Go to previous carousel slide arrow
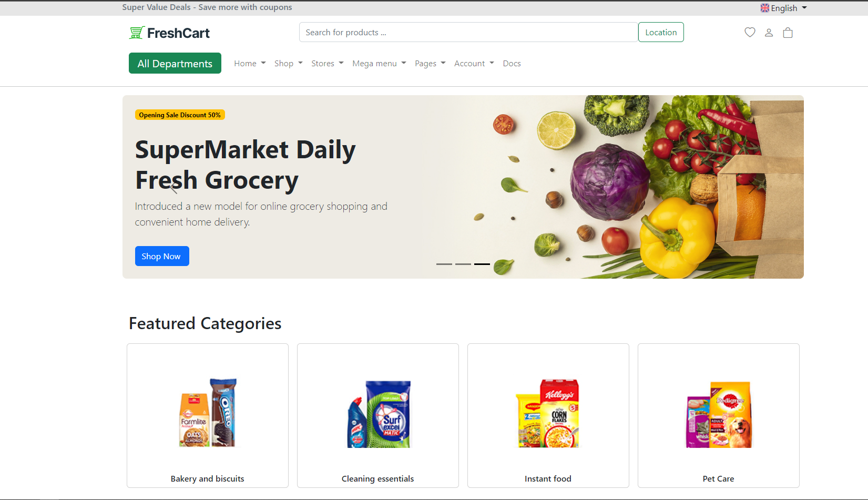The height and width of the screenshot is (500, 868). [x=173, y=187]
